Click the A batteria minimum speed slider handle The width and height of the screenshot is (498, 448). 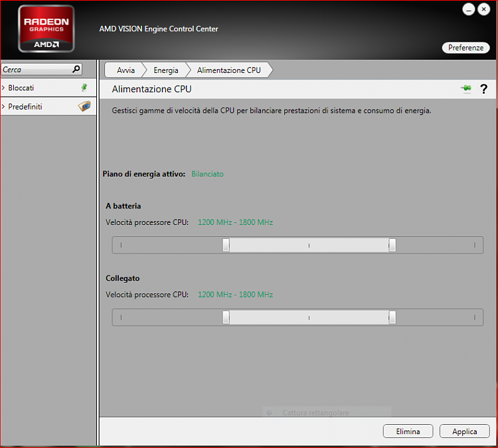(226, 245)
